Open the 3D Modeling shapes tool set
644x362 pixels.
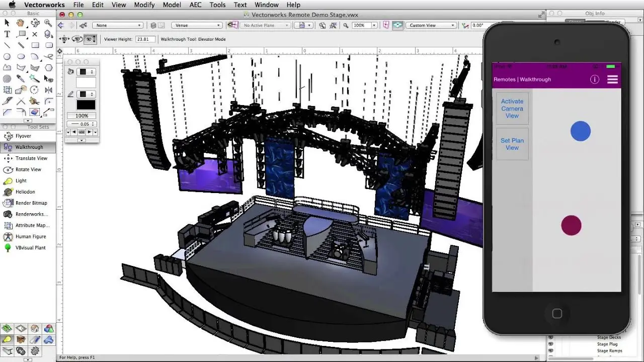click(x=48, y=329)
